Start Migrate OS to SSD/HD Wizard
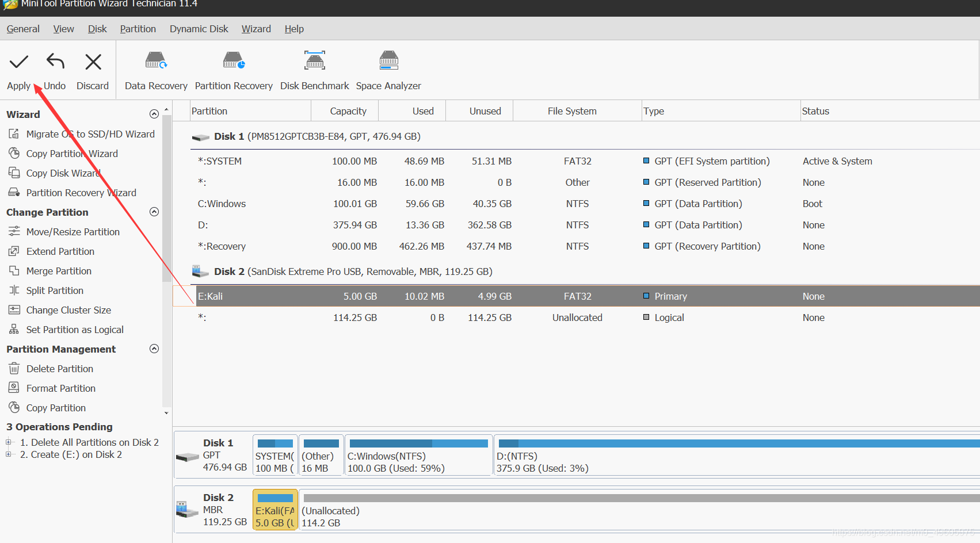The height and width of the screenshot is (543, 980). coord(90,134)
